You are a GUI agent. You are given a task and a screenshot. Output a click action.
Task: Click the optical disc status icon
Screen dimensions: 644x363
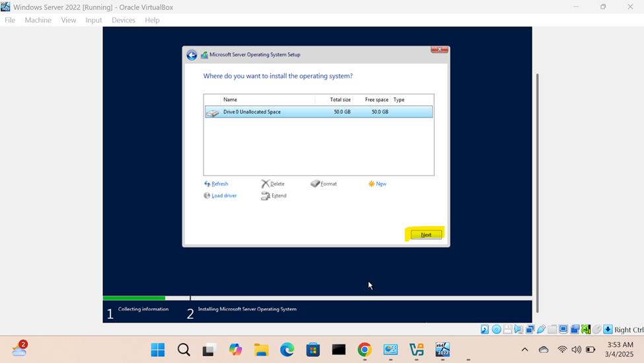coord(496,329)
